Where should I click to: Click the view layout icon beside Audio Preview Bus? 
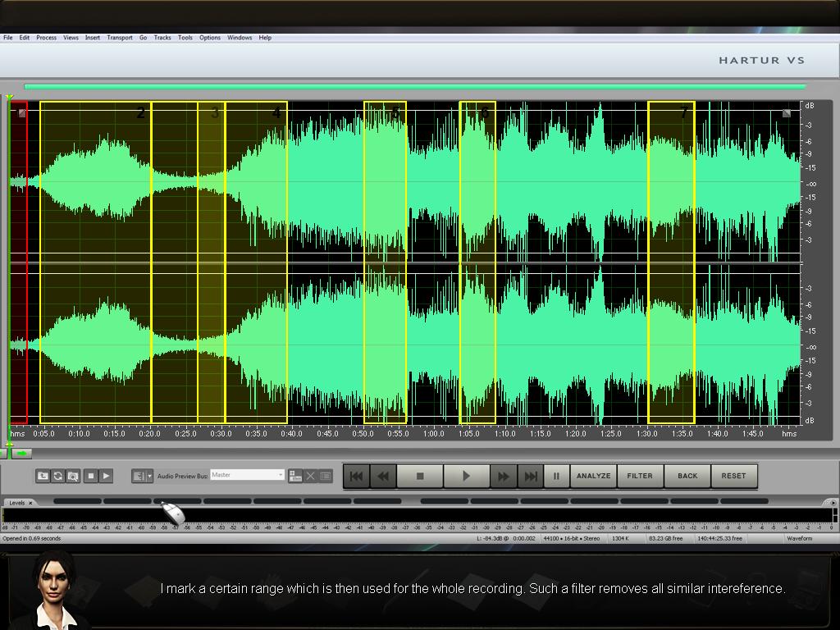[x=139, y=476]
